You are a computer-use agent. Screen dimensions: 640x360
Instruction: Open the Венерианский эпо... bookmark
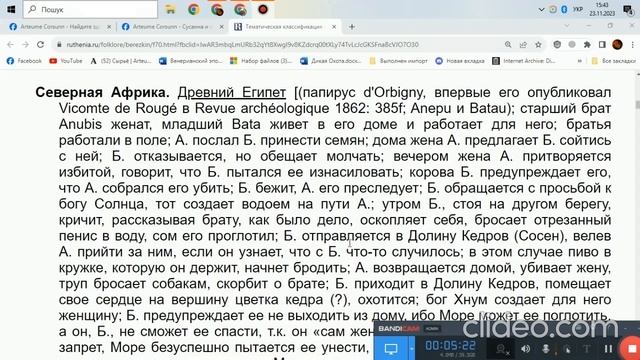tap(191, 61)
